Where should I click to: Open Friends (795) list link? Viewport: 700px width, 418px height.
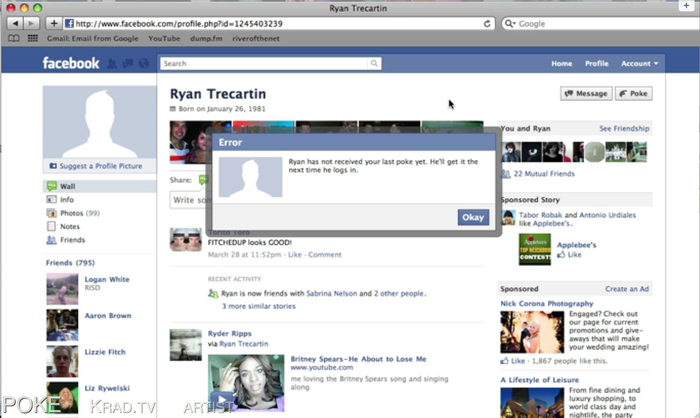coord(70,263)
